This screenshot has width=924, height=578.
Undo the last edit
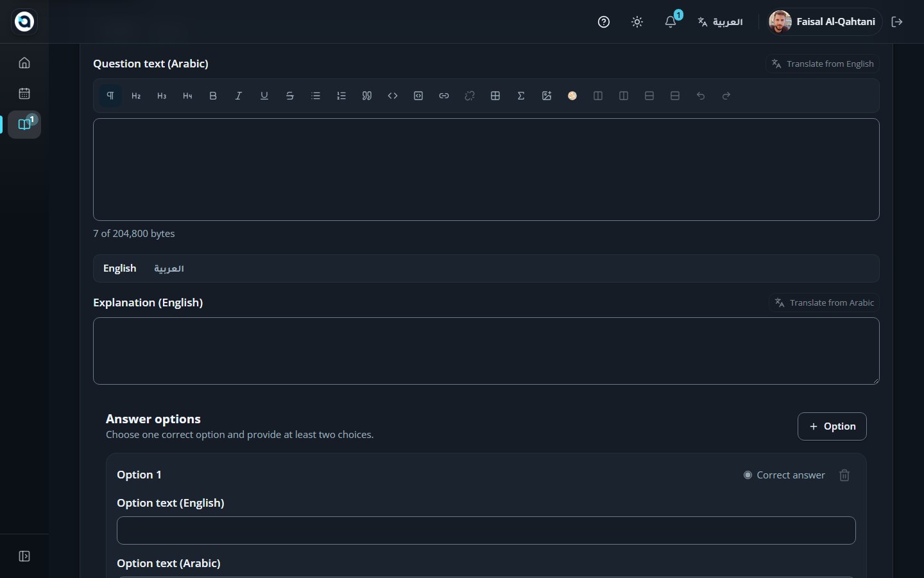click(701, 96)
